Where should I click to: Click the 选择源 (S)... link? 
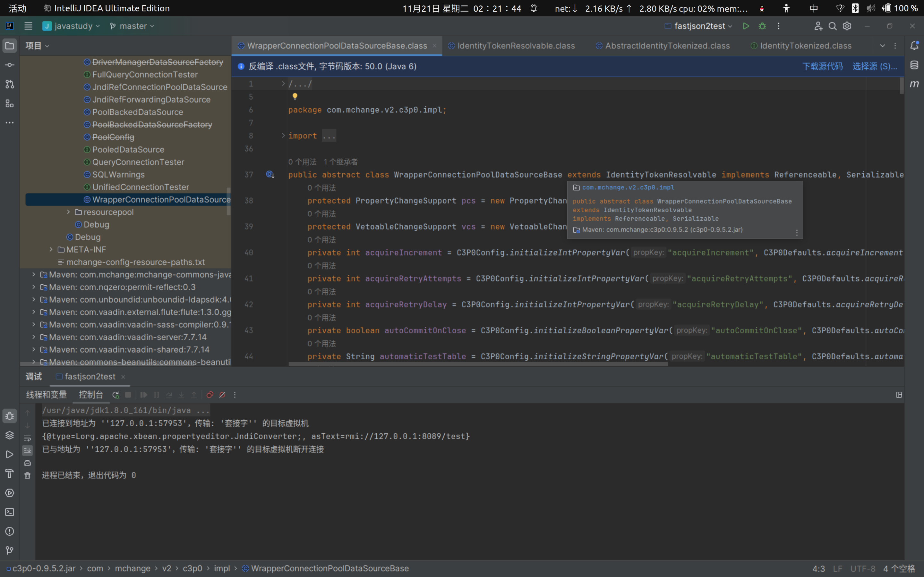pyautogui.click(x=874, y=66)
